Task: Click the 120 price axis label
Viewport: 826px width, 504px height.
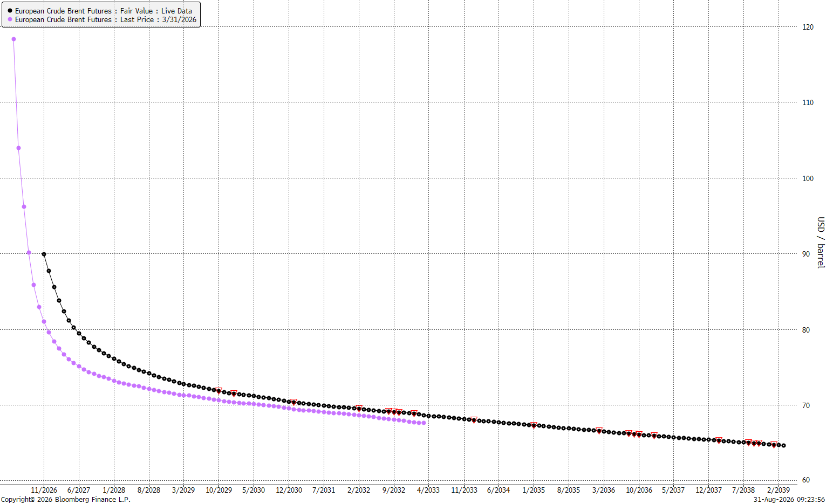Action: point(808,27)
